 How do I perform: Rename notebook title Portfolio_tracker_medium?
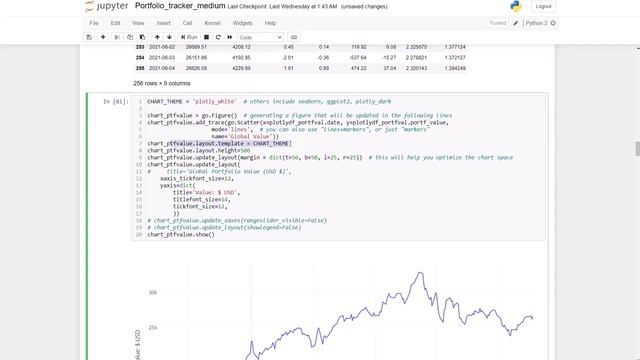tap(180, 6)
